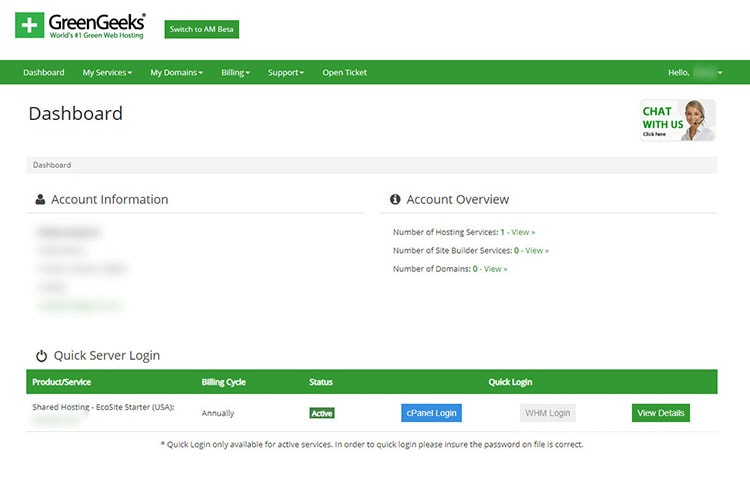Click the Shared Hosting EcoSite Starter service name
The width and height of the screenshot is (750, 479).
[103, 407]
